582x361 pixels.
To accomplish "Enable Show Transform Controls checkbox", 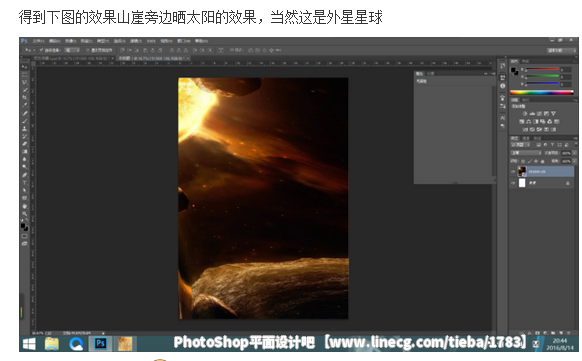I will [88, 50].
